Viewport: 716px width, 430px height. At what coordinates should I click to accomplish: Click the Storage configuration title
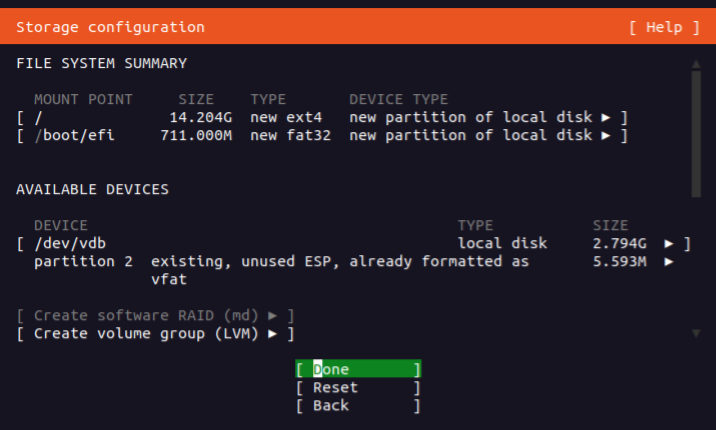tap(110, 27)
